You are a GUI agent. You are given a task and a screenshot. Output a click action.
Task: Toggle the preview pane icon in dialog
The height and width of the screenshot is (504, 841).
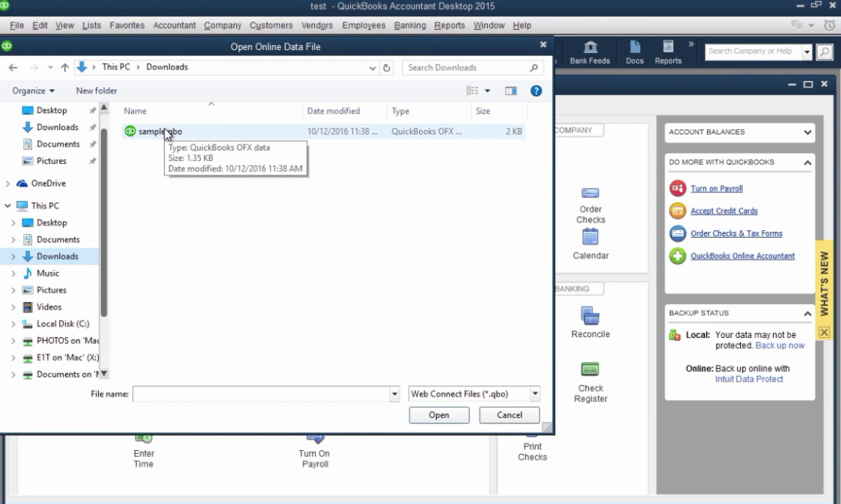510,90
